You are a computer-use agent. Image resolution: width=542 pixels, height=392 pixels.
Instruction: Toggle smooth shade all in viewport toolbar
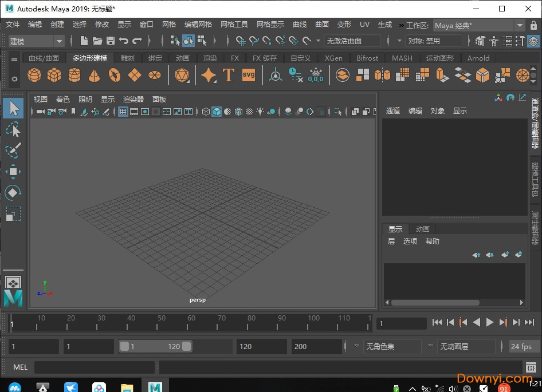coord(217,112)
